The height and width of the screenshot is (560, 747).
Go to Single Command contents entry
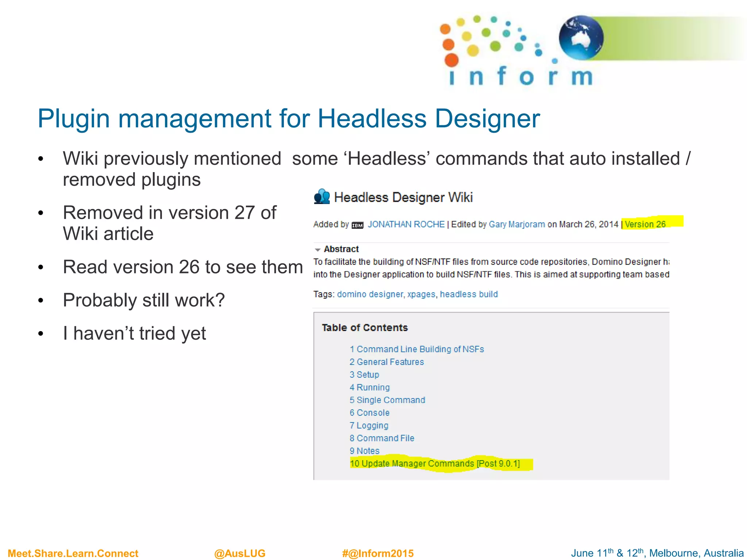tap(387, 400)
